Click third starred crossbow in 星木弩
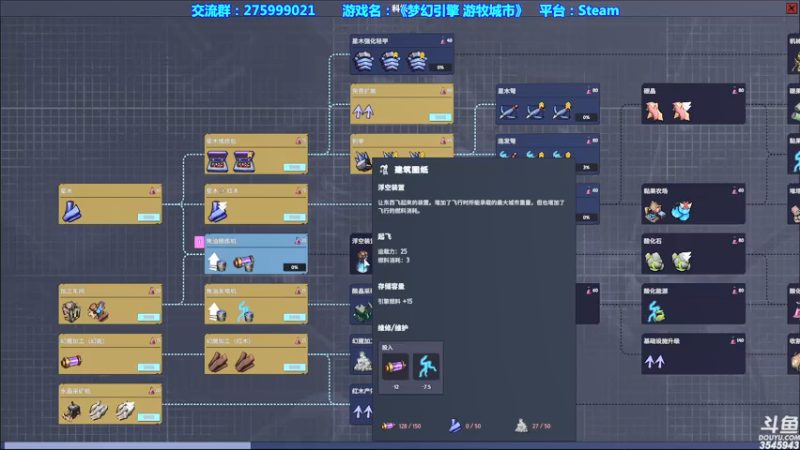This screenshot has height=450, width=800. tap(561, 111)
